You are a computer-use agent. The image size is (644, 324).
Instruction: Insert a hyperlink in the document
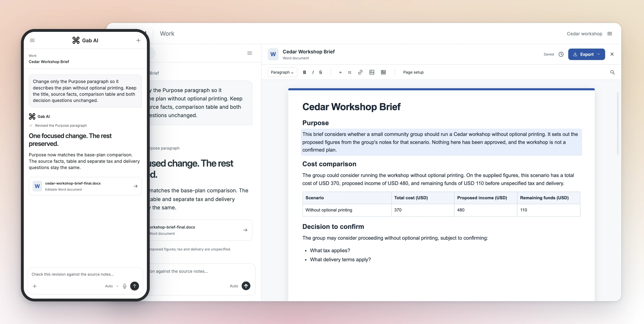360,72
